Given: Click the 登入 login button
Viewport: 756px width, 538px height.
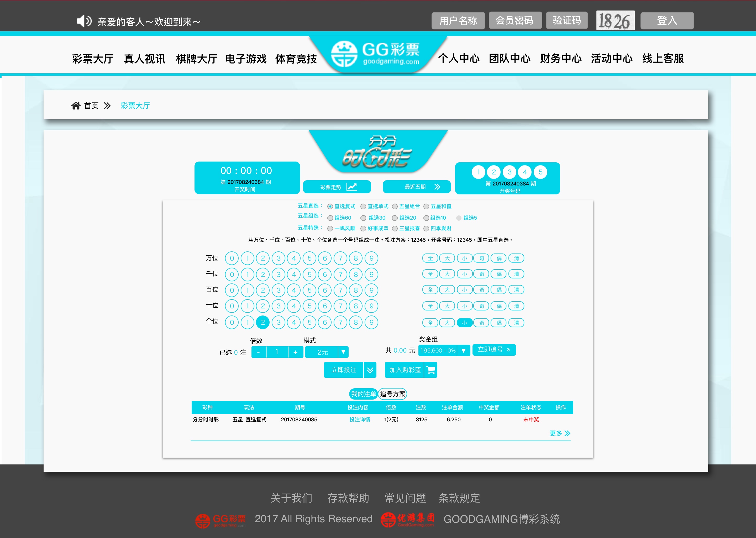Looking at the screenshot, I should pos(667,20).
